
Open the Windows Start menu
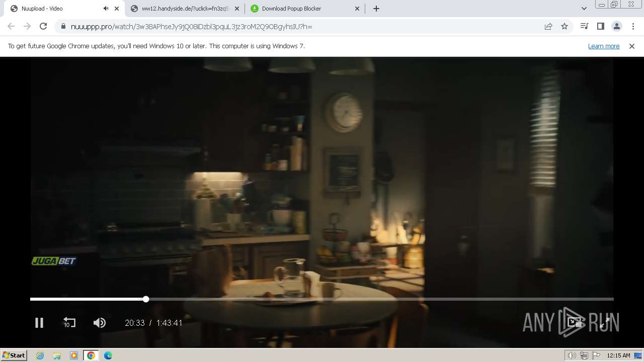14,355
